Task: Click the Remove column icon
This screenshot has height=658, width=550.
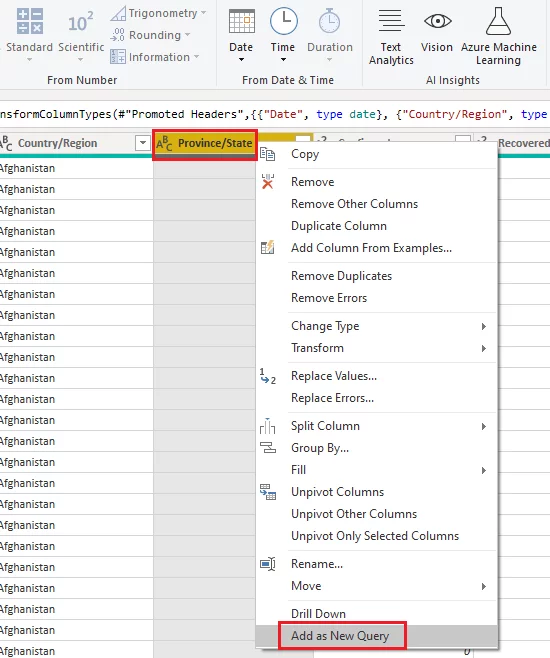Action: 267,182
